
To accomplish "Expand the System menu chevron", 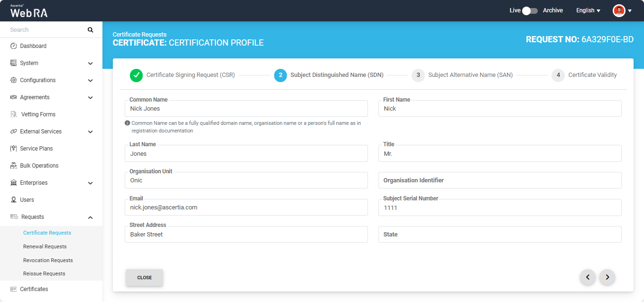I will (91, 64).
